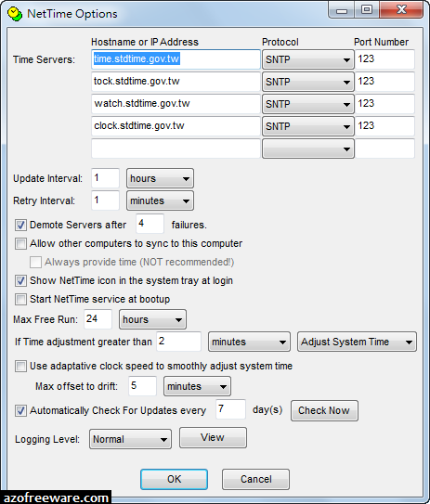Maximize the NetTime Options window

[x=367, y=10]
